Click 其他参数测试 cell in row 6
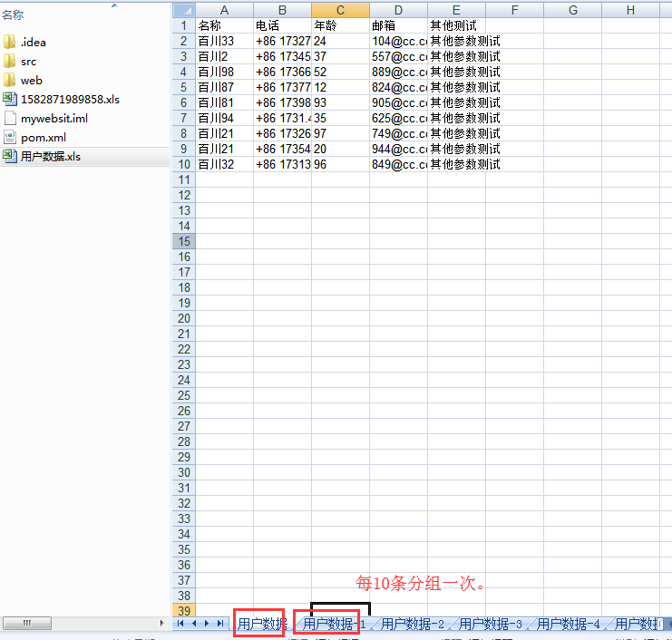Image resolution: width=672 pixels, height=640 pixels. (x=456, y=102)
